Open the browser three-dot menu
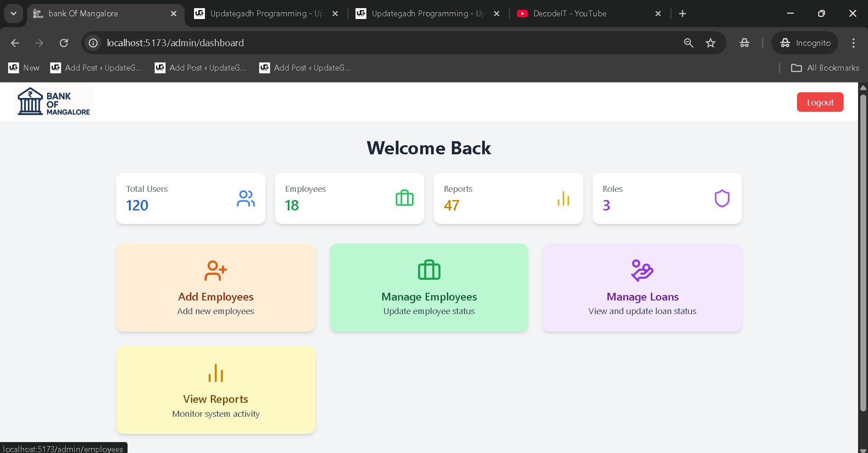The image size is (868, 453). [853, 43]
